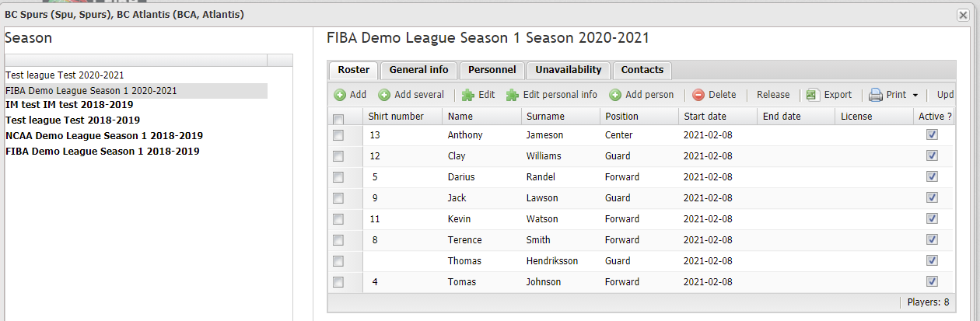This screenshot has height=321, width=980.
Task: Toggle Active checkbox for Clay Williams
Action: click(933, 155)
